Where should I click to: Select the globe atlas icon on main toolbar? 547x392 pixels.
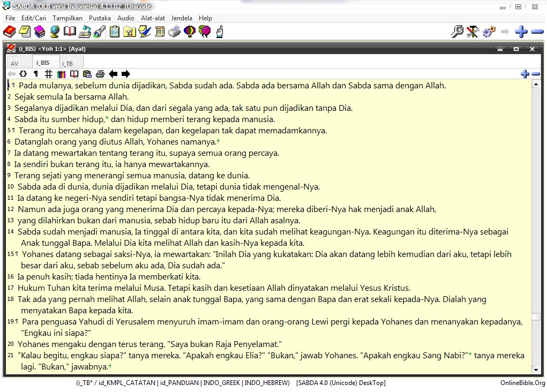[x=54, y=32]
